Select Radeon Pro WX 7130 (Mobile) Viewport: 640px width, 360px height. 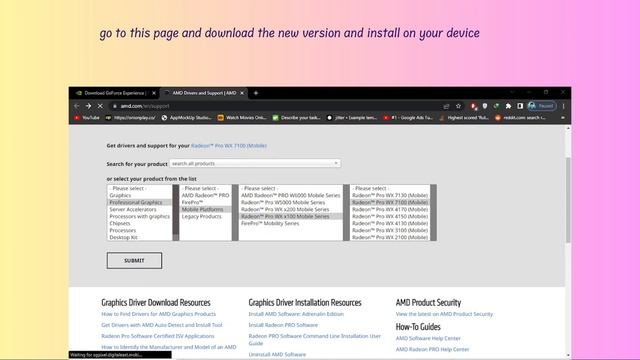[x=390, y=196]
